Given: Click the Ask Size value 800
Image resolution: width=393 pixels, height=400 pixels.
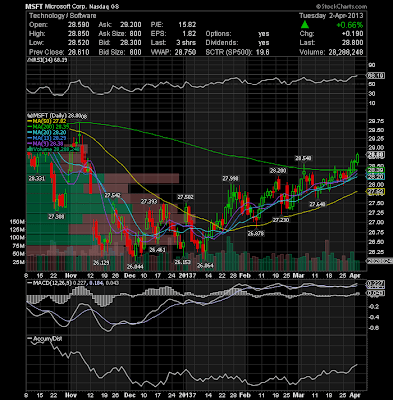Looking at the screenshot, I should tap(135, 34).
